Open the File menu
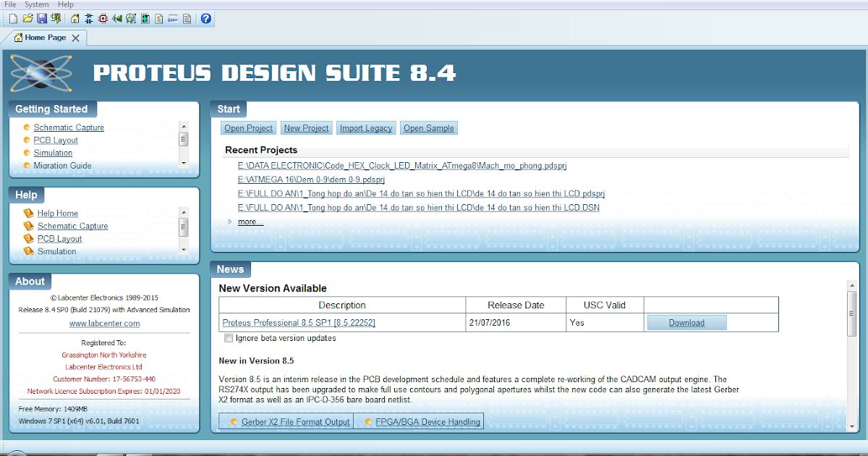This screenshot has width=868, height=456. (x=10, y=4)
